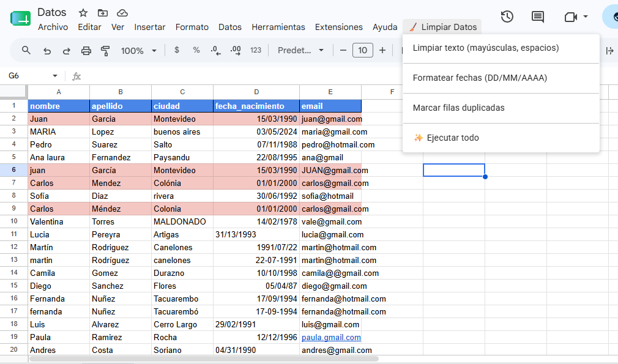Select cell MALDONADO
The height and width of the screenshot is (364, 618).
click(x=182, y=221)
